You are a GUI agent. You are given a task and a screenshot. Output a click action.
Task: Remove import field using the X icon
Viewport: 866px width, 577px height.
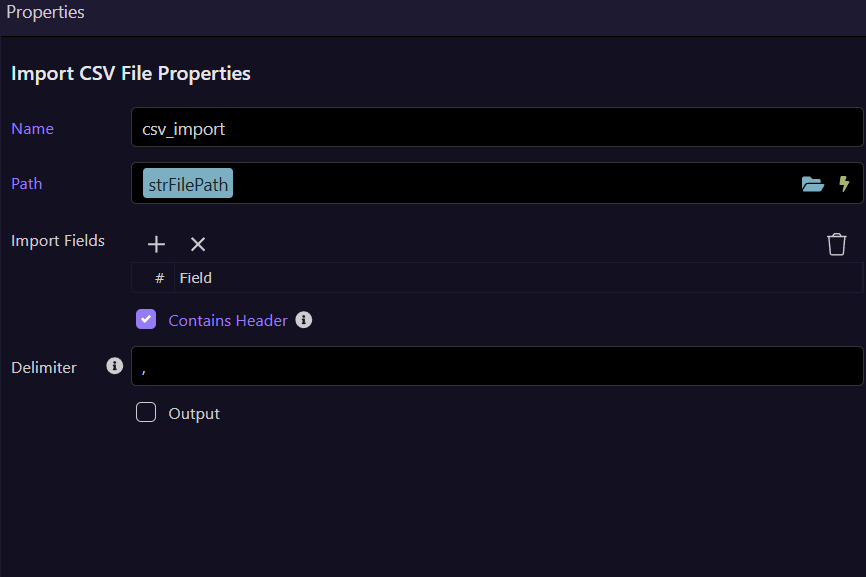(x=198, y=244)
